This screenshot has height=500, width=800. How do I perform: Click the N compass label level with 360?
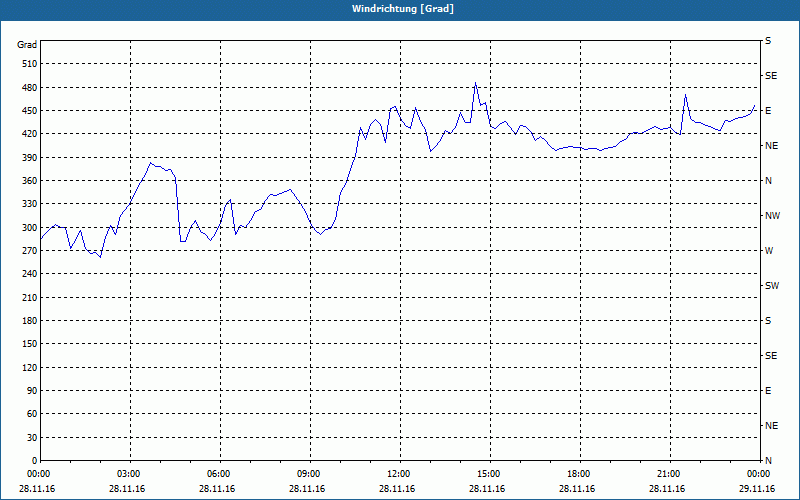(769, 181)
